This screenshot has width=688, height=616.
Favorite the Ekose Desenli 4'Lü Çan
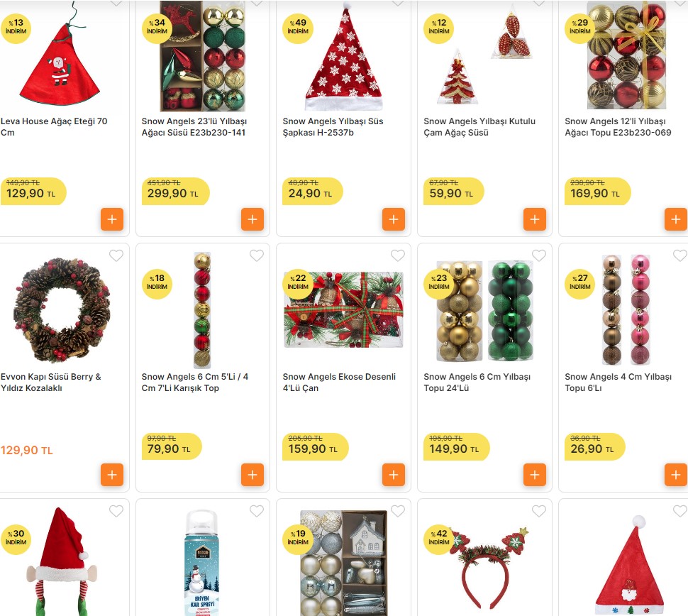[x=398, y=255]
